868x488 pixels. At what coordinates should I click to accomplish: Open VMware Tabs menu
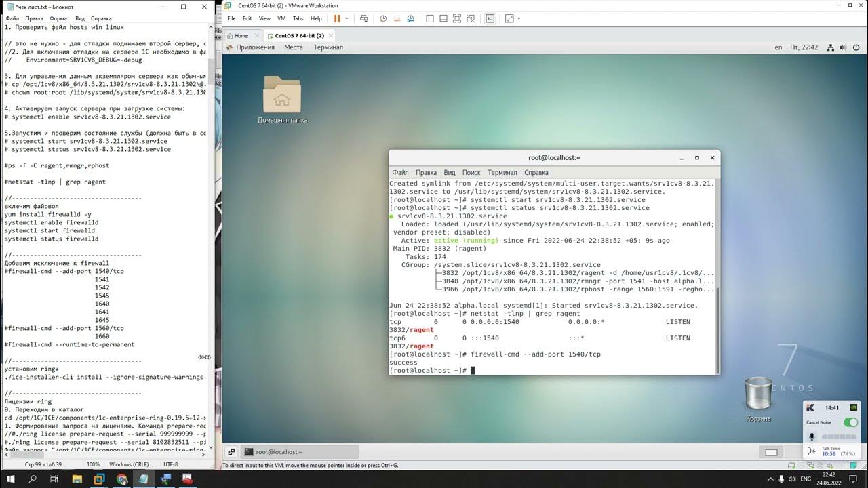click(298, 18)
